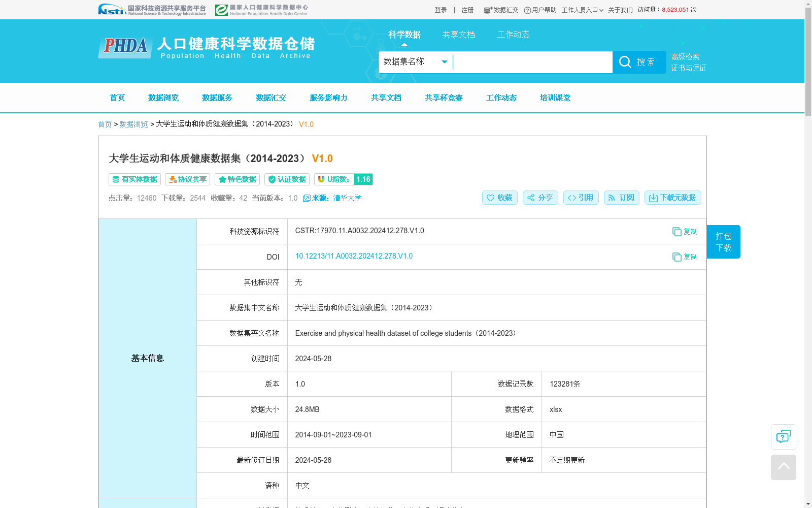
Task: Open 数据汇交 in the main navigation
Action: click(271, 98)
